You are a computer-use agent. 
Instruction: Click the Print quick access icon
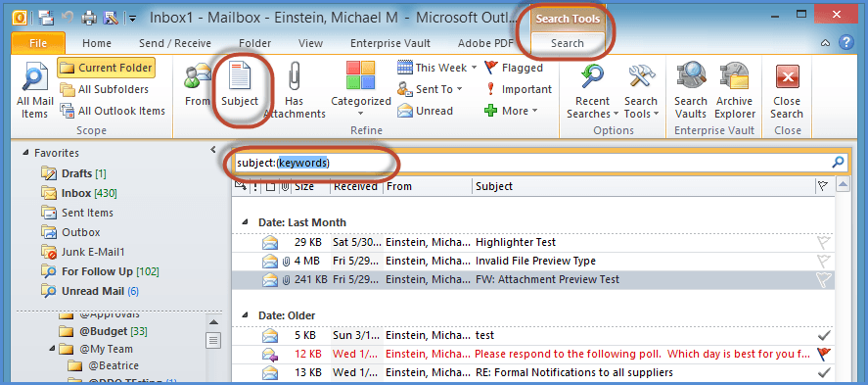pos(89,19)
